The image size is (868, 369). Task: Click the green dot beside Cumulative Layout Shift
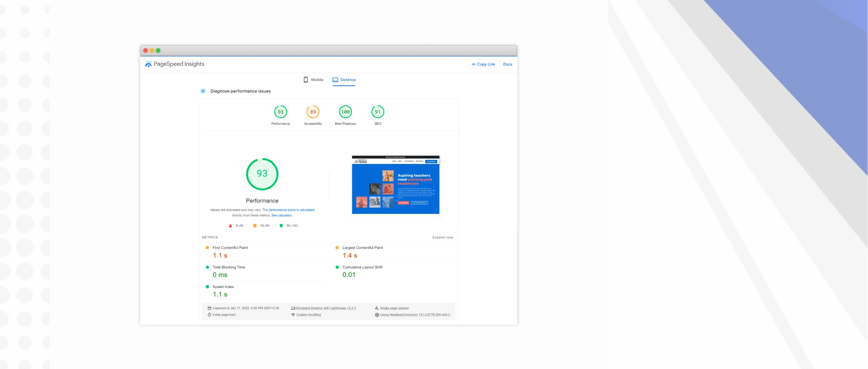click(x=337, y=267)
